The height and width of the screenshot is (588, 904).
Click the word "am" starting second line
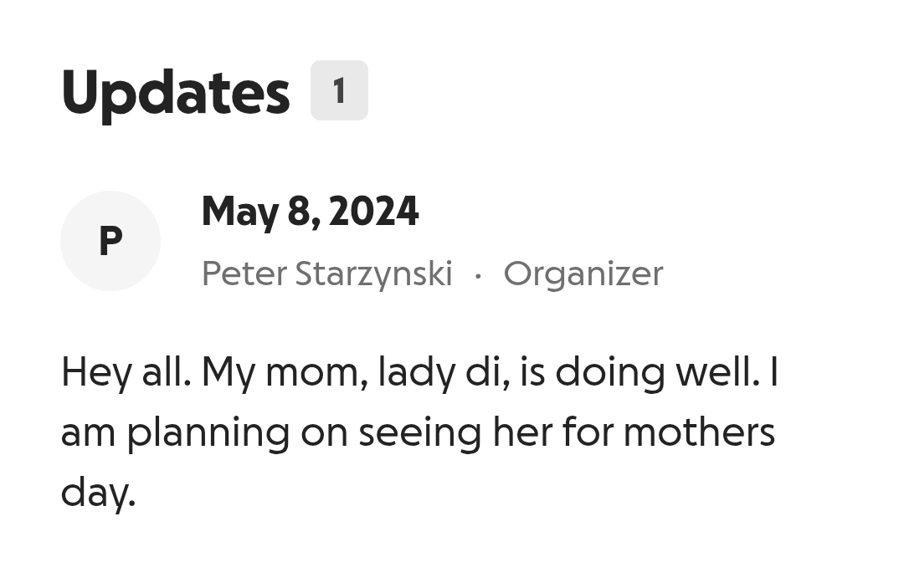88,435
